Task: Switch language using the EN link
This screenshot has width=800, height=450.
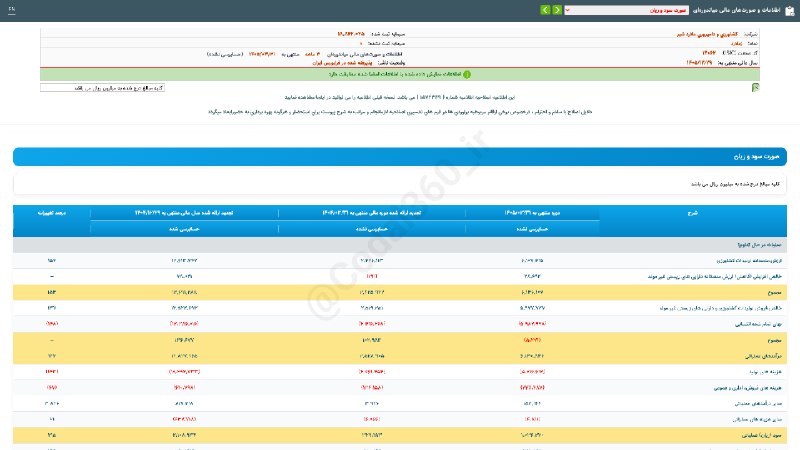Action: (12, 9)
